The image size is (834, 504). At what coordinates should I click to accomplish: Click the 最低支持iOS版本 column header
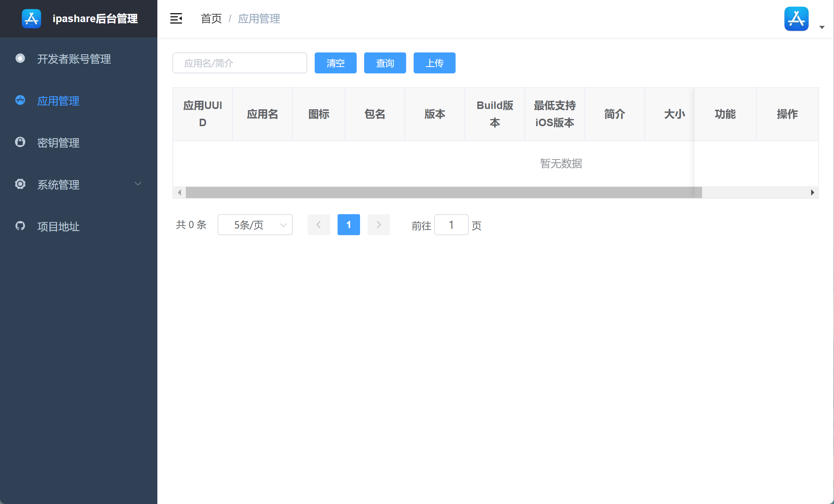point(555,114)
